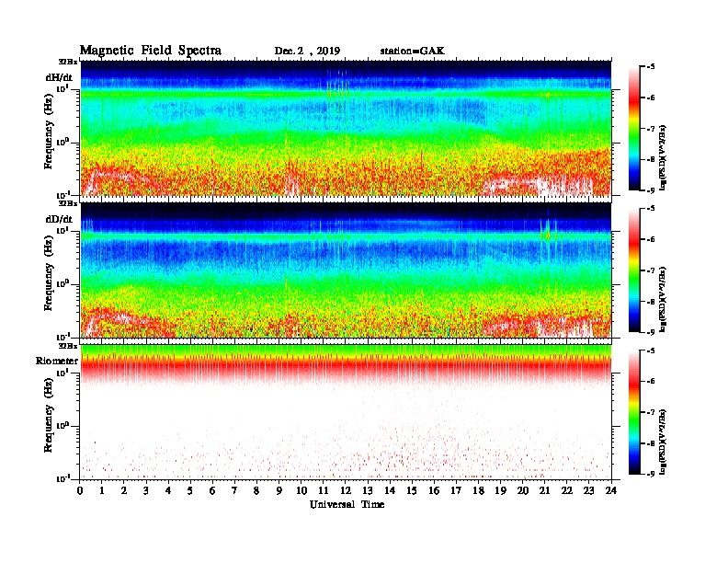Click hour "17" on the time axis

coord(456,491)
